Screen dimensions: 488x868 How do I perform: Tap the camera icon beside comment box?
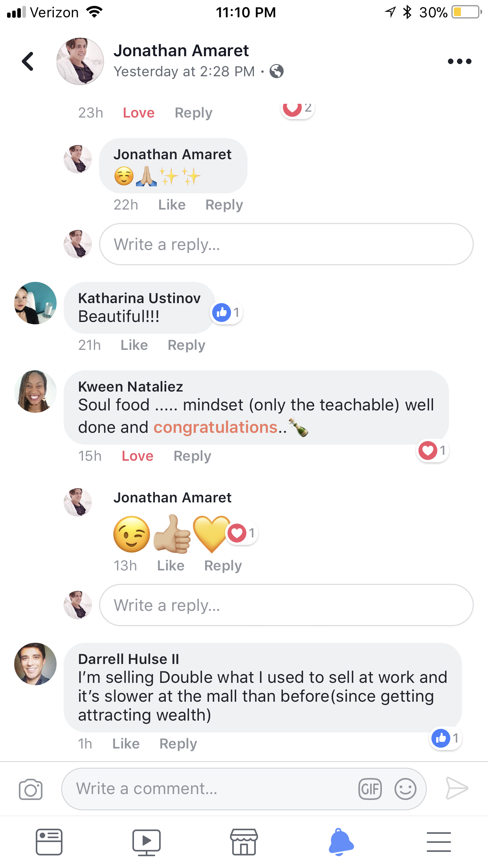tap(31, 789)
